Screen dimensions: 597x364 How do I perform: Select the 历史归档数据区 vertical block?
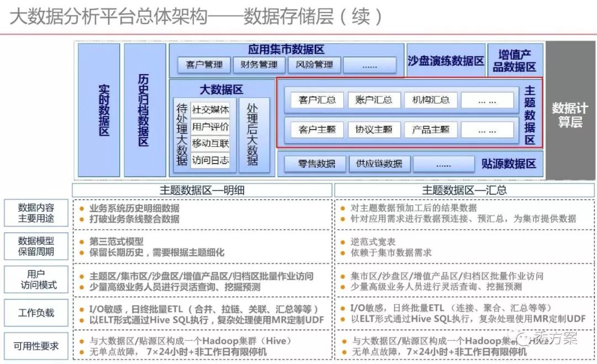point(145,110)
